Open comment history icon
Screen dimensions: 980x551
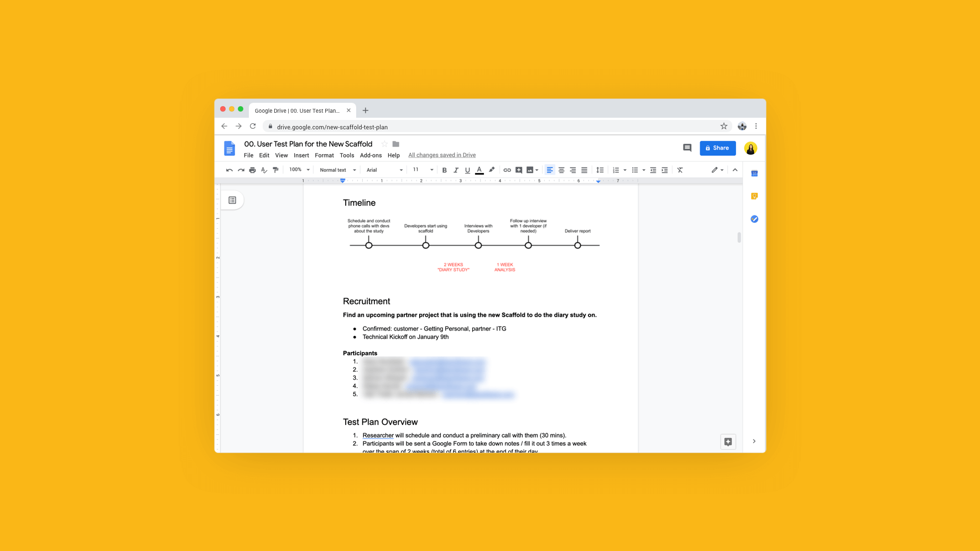click(687, 148)
